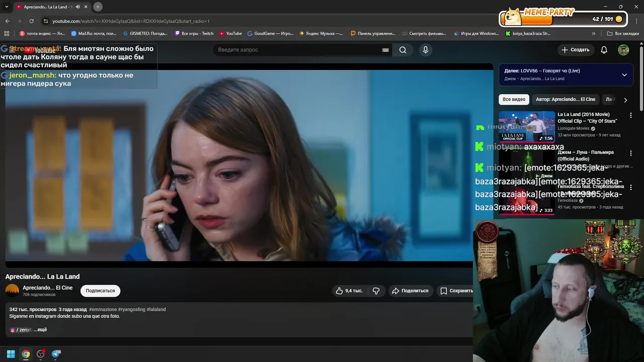Like the video with thumbs up
644x362 pixels.
coord(349,291)
